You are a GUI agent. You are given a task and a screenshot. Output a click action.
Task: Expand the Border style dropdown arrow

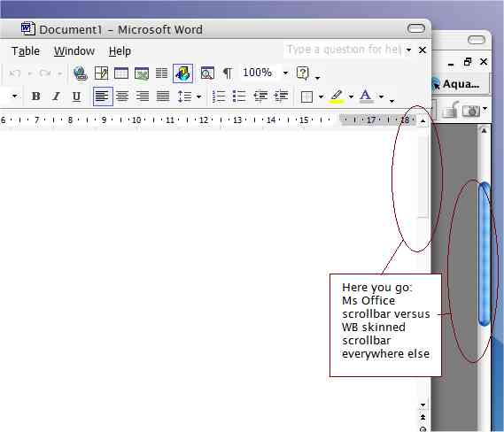[x=321, y=96]
